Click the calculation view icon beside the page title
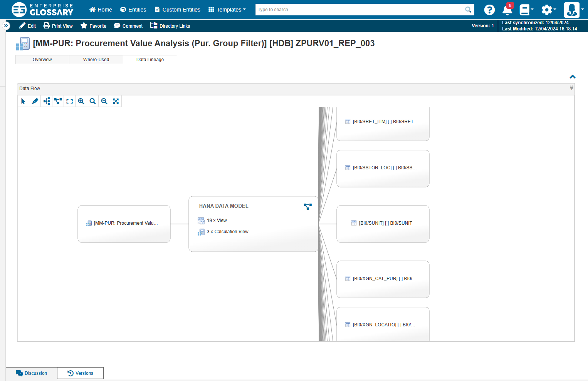588x381 pixels. coord(23,44)
